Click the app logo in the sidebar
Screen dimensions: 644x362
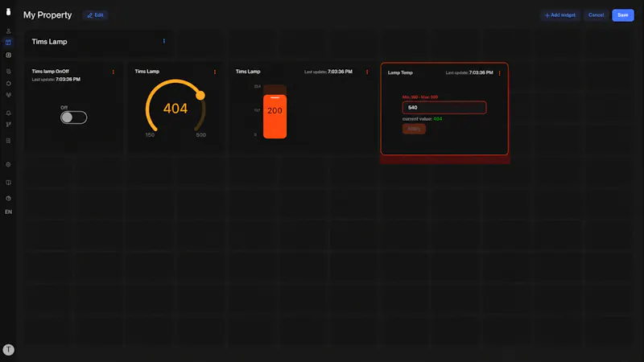(8, 11)
